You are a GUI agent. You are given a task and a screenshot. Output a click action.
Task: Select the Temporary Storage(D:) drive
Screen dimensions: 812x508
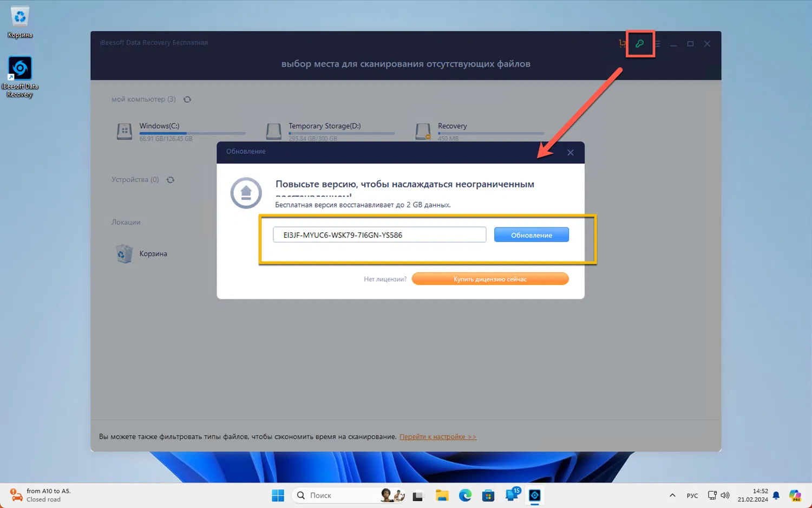tap(330, 132)
